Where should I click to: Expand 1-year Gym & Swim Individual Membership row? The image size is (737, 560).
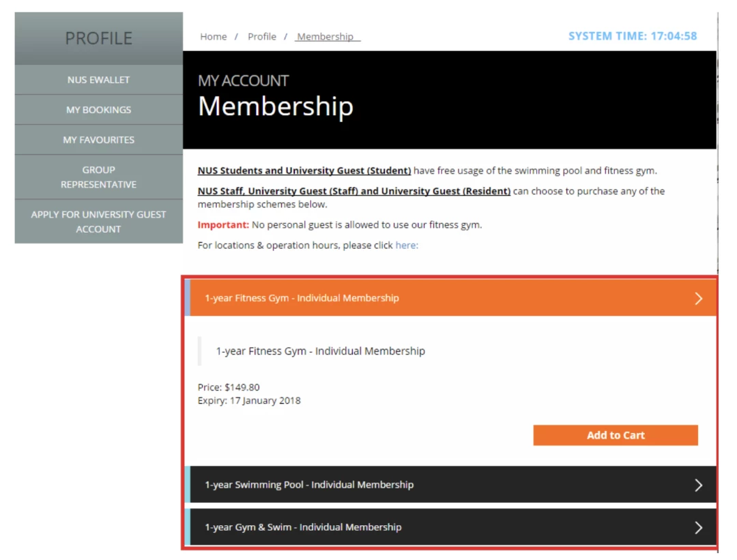(450, 527)
